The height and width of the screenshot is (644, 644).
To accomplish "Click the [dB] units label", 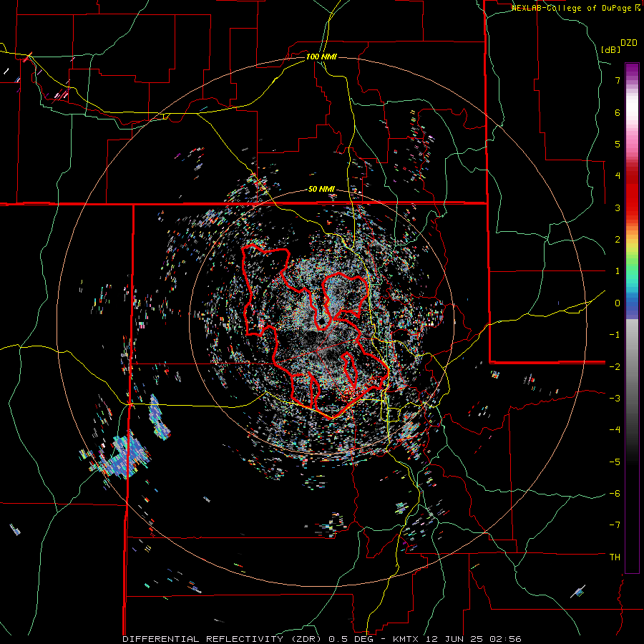I will click(611, 50).
